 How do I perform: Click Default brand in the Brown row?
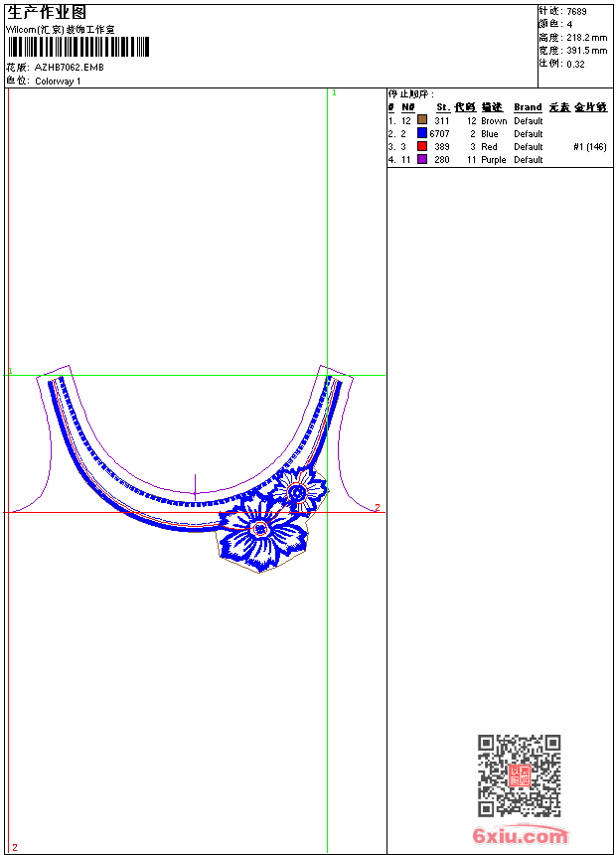tap(529, 121)
